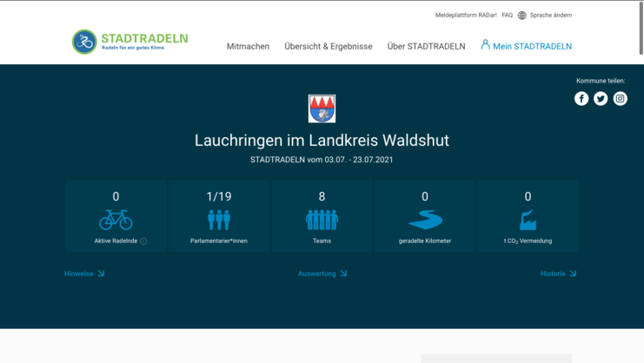Expand the Hinweise section
644x363 pixels.
[84, 274]
